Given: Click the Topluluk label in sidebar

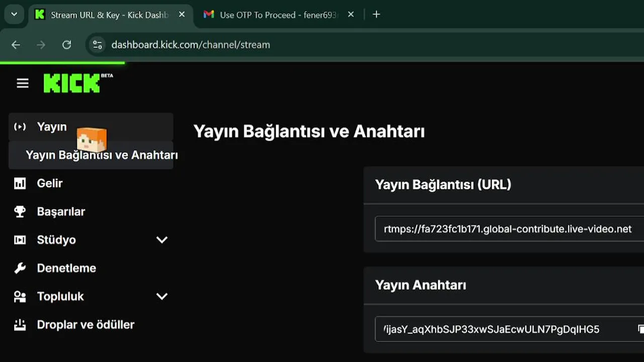Looking at the screenshot, I should (60, 297).
